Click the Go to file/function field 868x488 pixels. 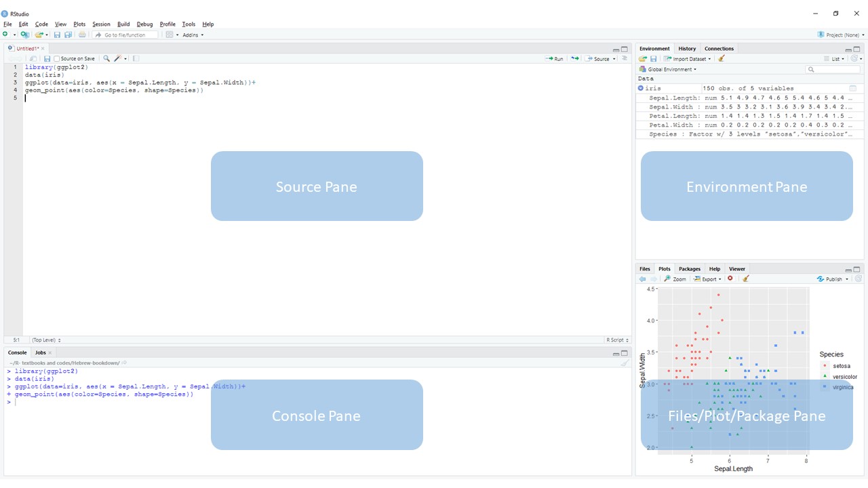(x=125, y=35)
